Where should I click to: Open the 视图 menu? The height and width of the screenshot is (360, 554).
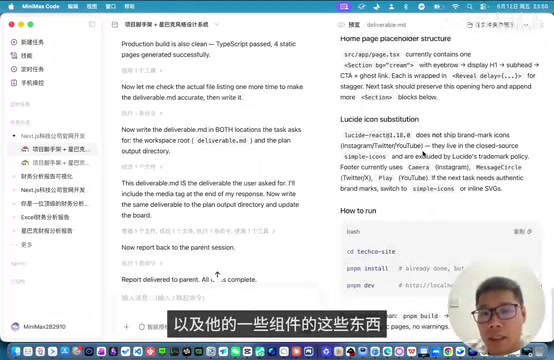click(92, 6)
